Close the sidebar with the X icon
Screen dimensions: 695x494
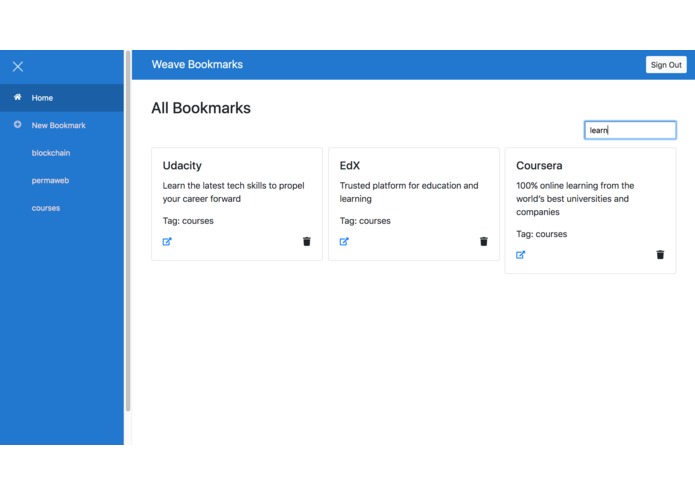coord(18,66)
